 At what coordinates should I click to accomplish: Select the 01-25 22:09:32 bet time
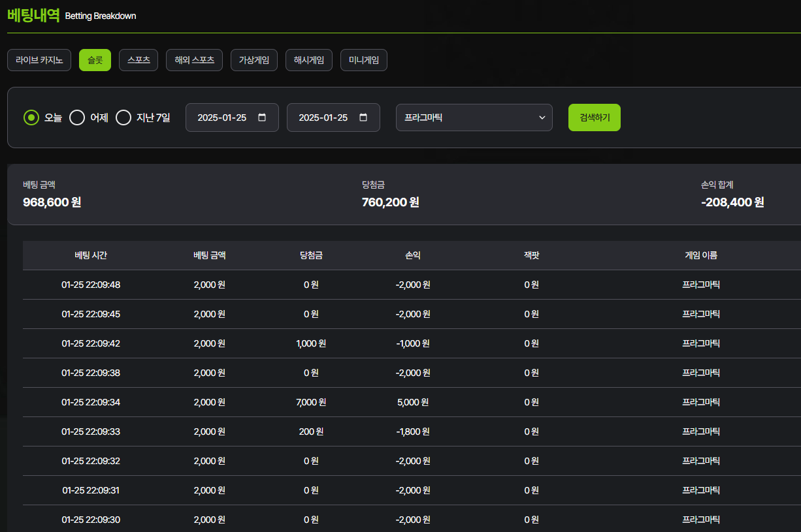91,461
